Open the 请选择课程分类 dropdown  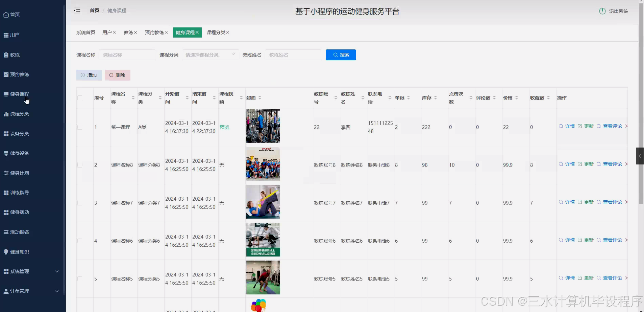tap(210, 55)
